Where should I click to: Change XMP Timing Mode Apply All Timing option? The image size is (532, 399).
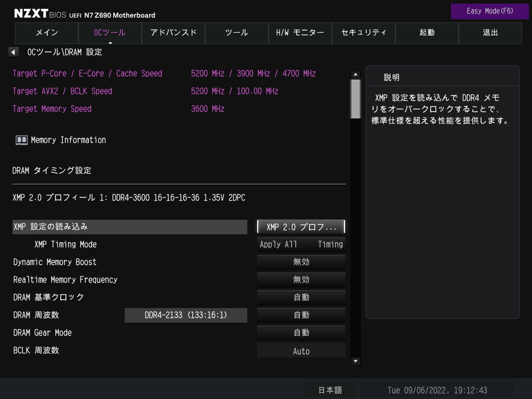[x=301, y=244]
